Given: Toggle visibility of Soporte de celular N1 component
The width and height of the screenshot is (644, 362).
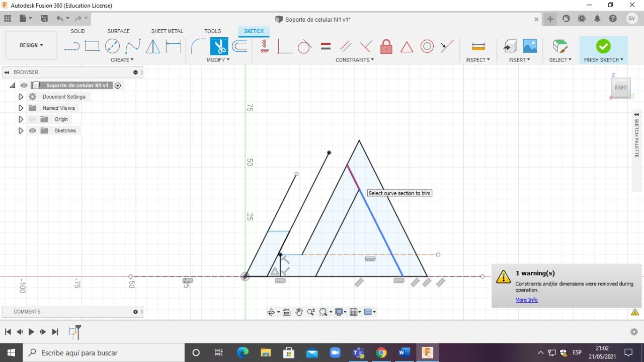Looking at the screenshot, I should [24, 86].
